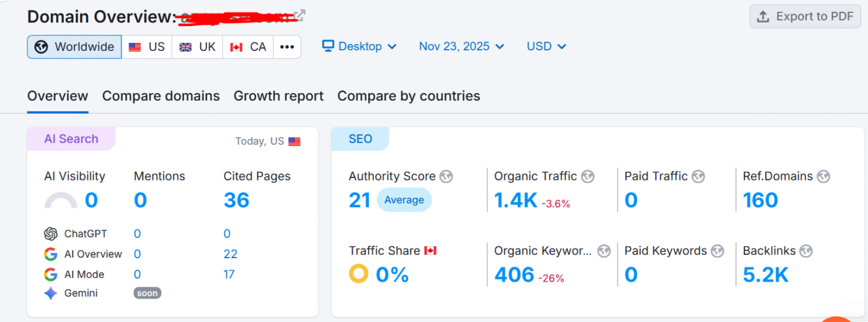Screen dimensions: 868x322
Task: Click the globe icon next to Authority Score
Action: 446,177
